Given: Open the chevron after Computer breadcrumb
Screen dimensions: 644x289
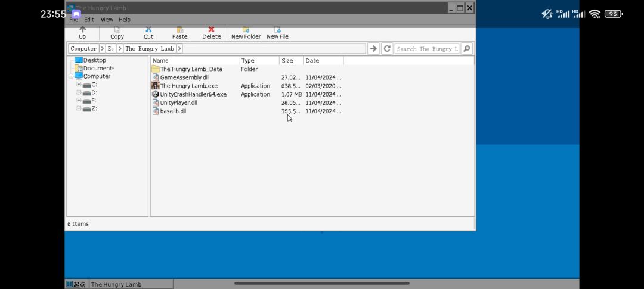Looking at the screenshot, I should tap(103, 48).
